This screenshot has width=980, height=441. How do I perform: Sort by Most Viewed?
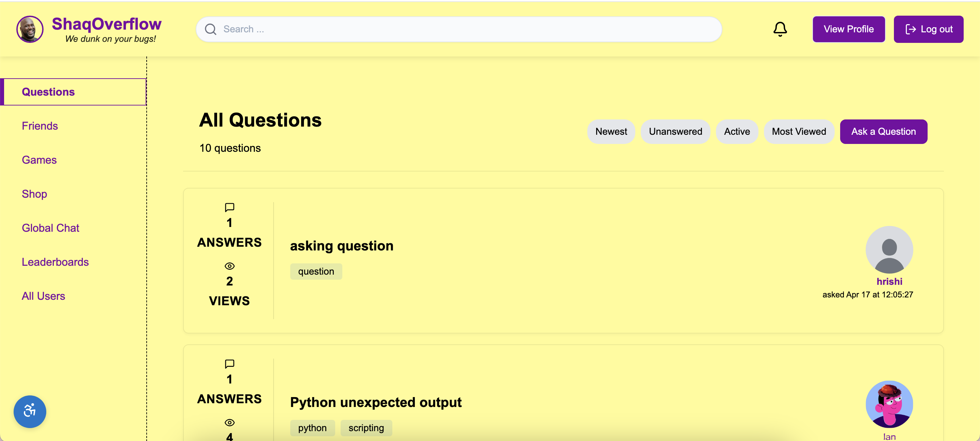(799, 132)
